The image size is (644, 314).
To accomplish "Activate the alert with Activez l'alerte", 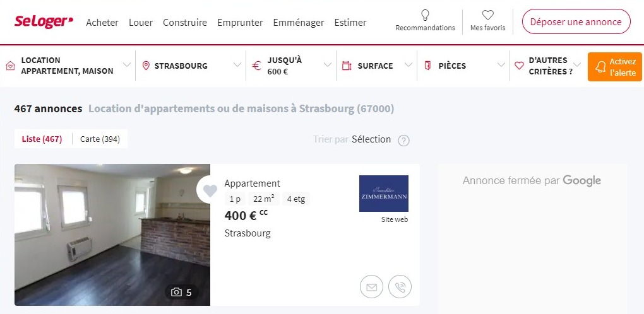I will tap(614, 67).
